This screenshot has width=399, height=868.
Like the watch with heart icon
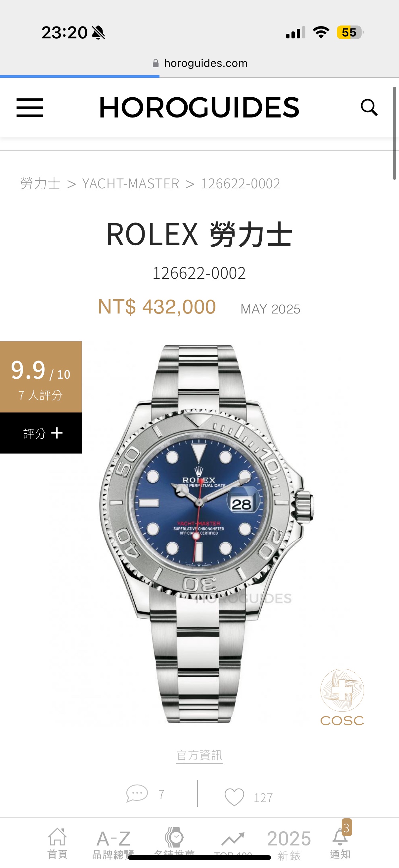(x=234, y=797)
